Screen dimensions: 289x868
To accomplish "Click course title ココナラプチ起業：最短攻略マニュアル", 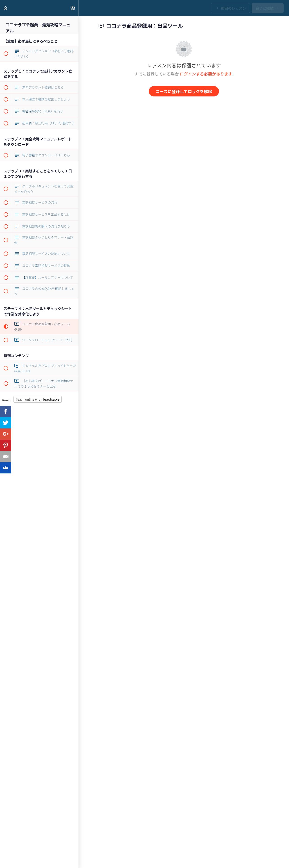I will tap(38, 28).
